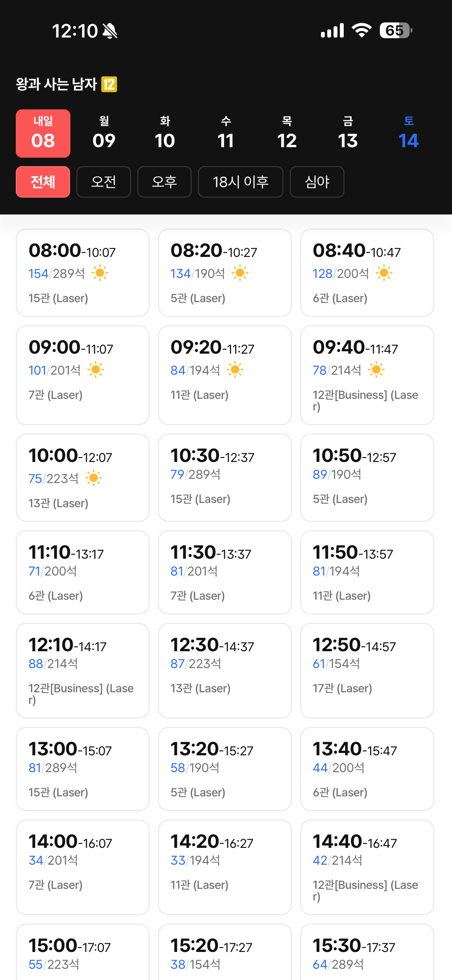This screenshot has width=452, height=980.
Task: Choose the 13:40 showtime in 6관
Action: [367, 769]
